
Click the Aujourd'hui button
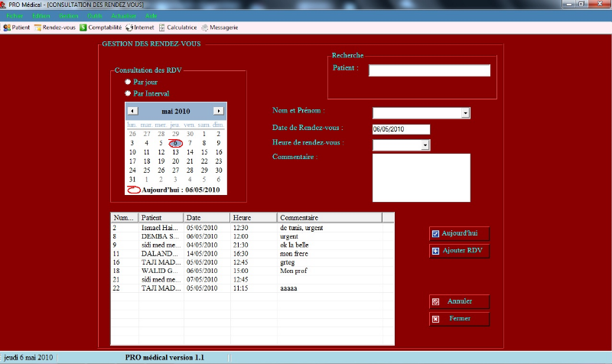(459, 233)
